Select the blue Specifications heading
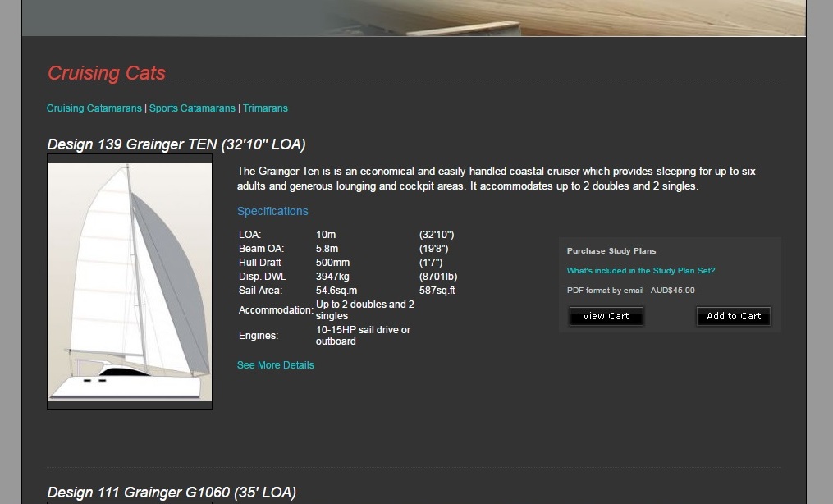The width and height of the screenshot is (833, 504). click(x=272, y=211)
